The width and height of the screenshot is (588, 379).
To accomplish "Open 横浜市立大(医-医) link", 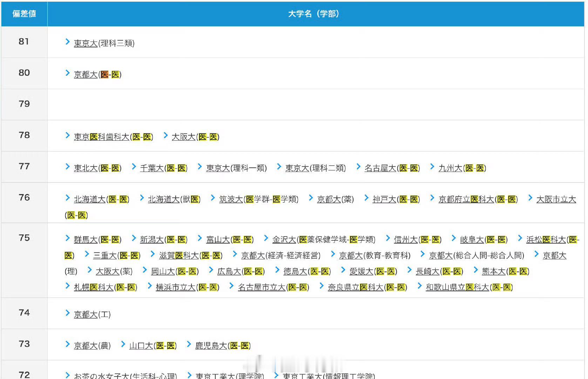I will (x=188, y=287).
